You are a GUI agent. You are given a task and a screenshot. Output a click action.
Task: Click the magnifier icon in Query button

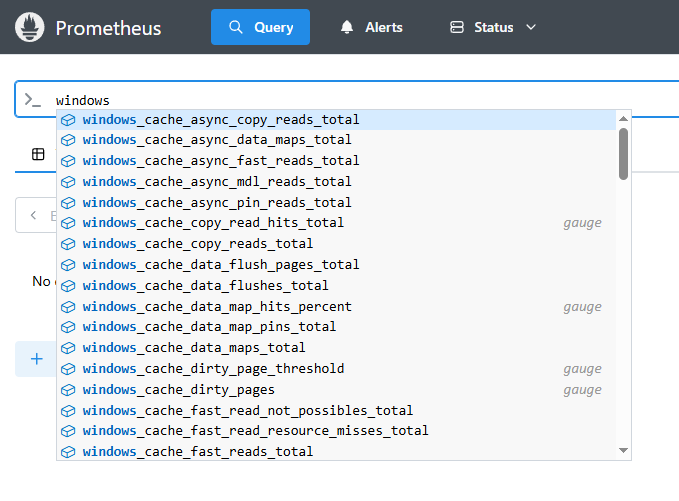(236, 27)
